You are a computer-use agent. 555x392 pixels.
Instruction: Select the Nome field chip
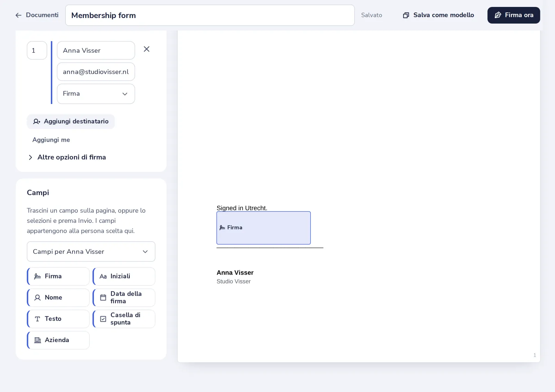[58, 297]
